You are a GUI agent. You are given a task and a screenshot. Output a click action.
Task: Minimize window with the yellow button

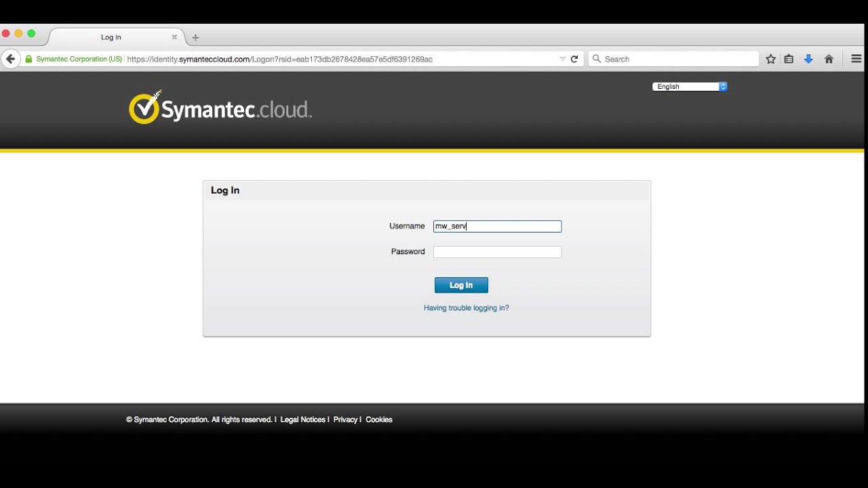click(x=18, y=33)
